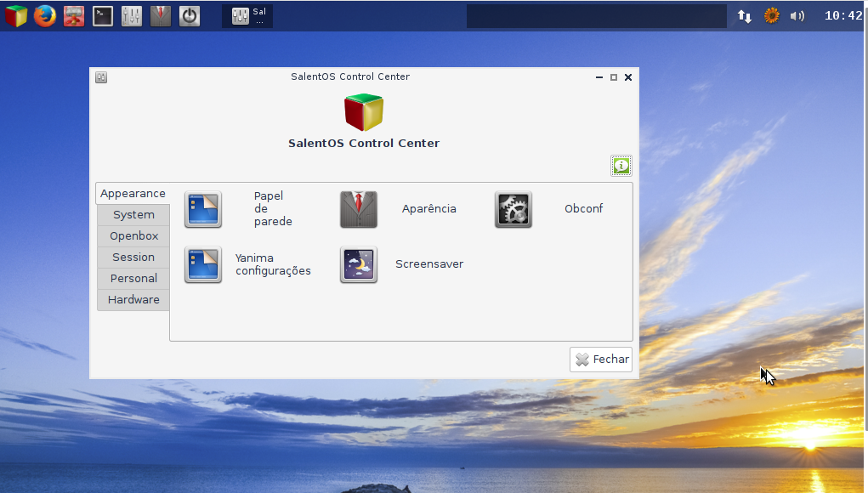Image resolution: width=868 pixels, height=493 pixels.
Task: Maximize the SalentOS Control Center window
Action: pos(613,77)
